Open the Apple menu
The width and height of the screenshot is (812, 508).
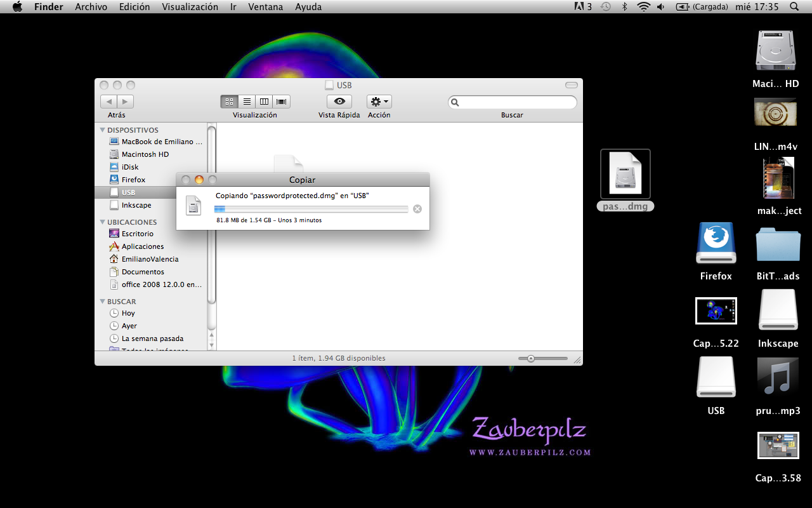pyautogui.click(x=17, y=7)
